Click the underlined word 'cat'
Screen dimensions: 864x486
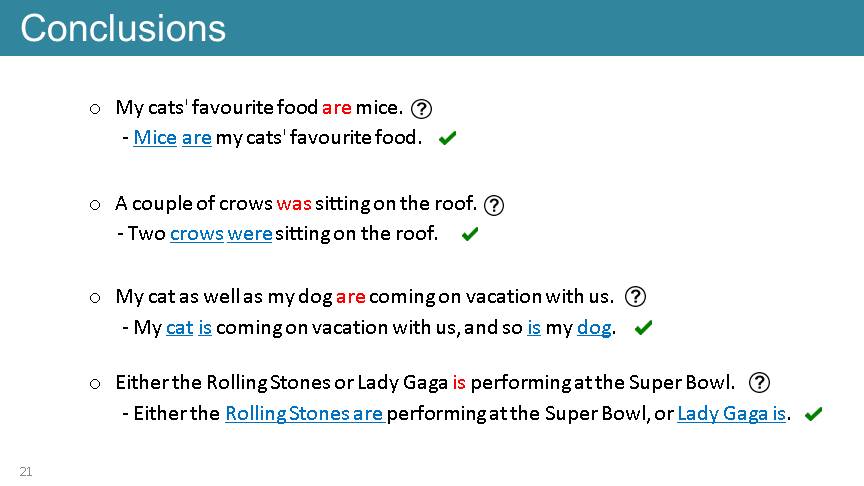click(180, 328)
